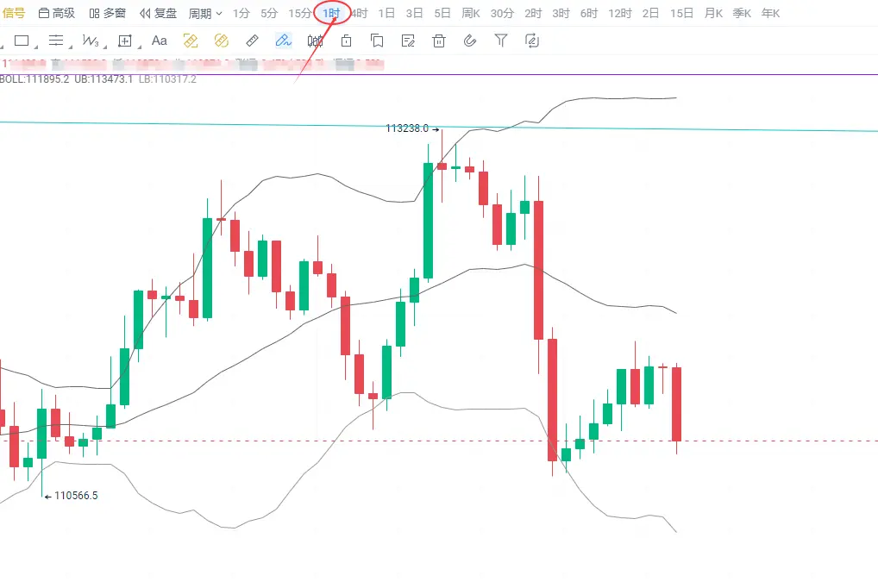The height and width of the screenshot is (588, 878).
Task: Switch to the 周K weekly chart
Action: (471, 14)
